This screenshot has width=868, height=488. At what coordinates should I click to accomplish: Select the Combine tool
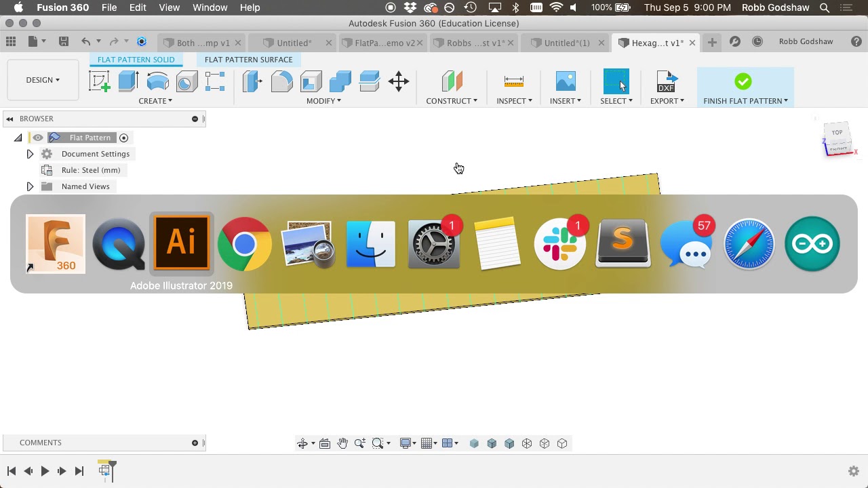[x=340, y=82]
